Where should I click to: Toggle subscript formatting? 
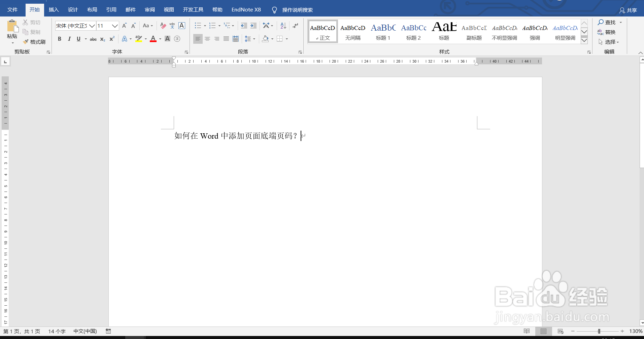pos(102,39)
